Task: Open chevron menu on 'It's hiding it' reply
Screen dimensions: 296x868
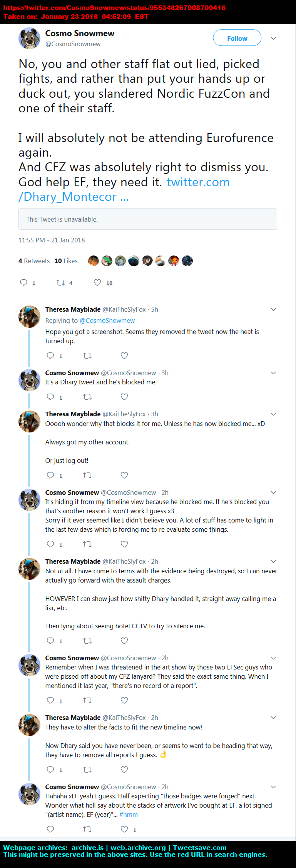Action: [273, 492]
